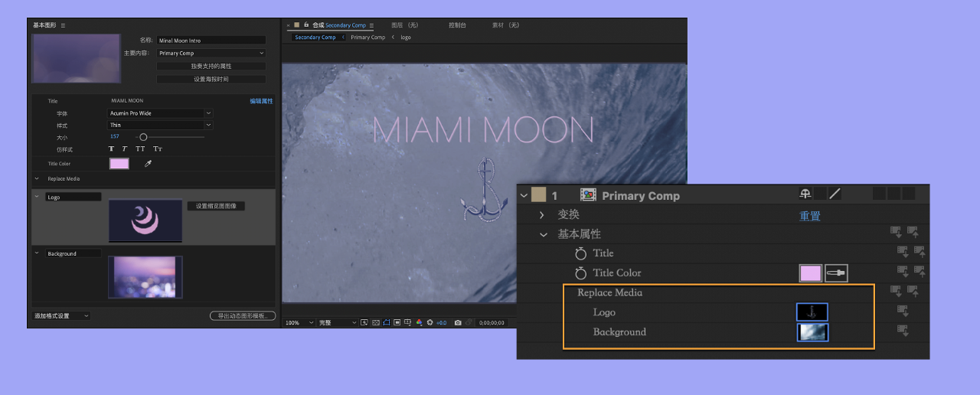Viewport: 980px width, 395px height.
Task: Click pull-from-primary icon on Replace Media row
Action: coord(896,291)
